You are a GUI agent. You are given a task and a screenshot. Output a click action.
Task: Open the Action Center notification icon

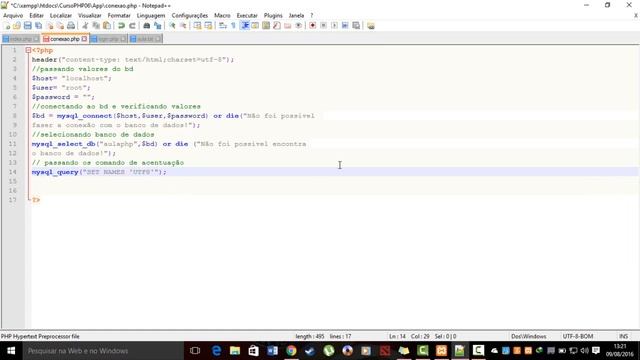pos(596,351)
